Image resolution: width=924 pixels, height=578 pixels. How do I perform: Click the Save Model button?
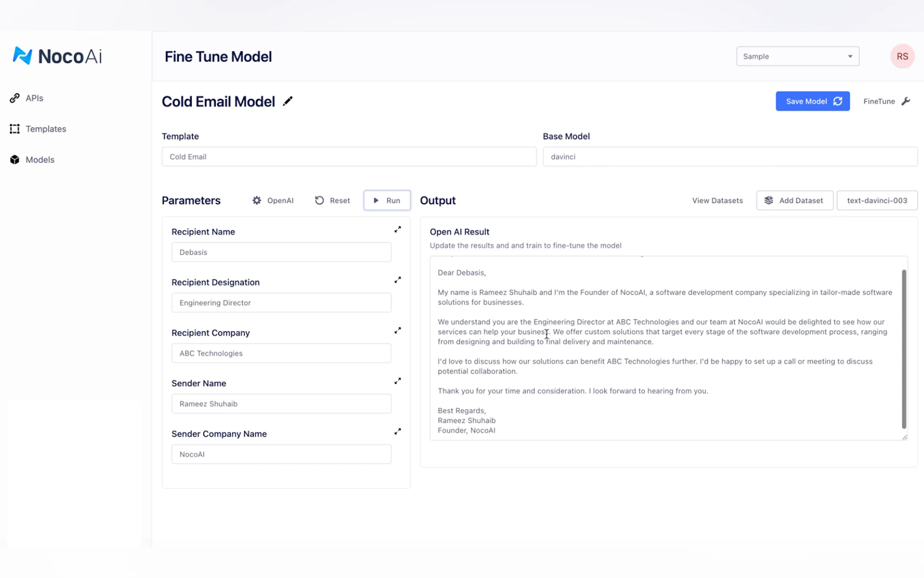pyautogui.click(x=812, y=101)
